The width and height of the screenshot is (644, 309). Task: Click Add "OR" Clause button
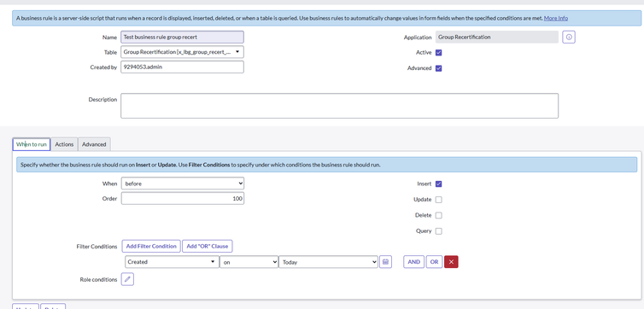point(208,246)
